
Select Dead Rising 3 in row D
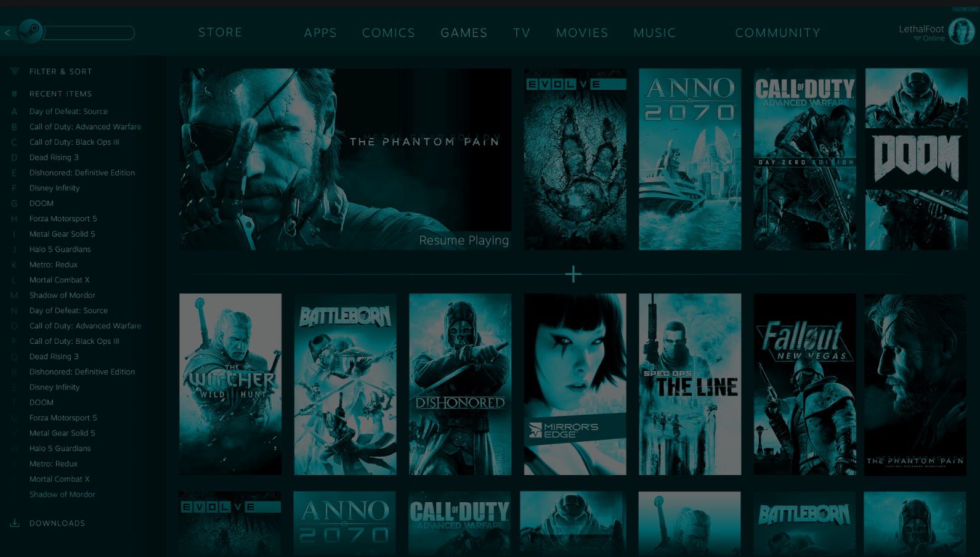[x=54, y=158]
